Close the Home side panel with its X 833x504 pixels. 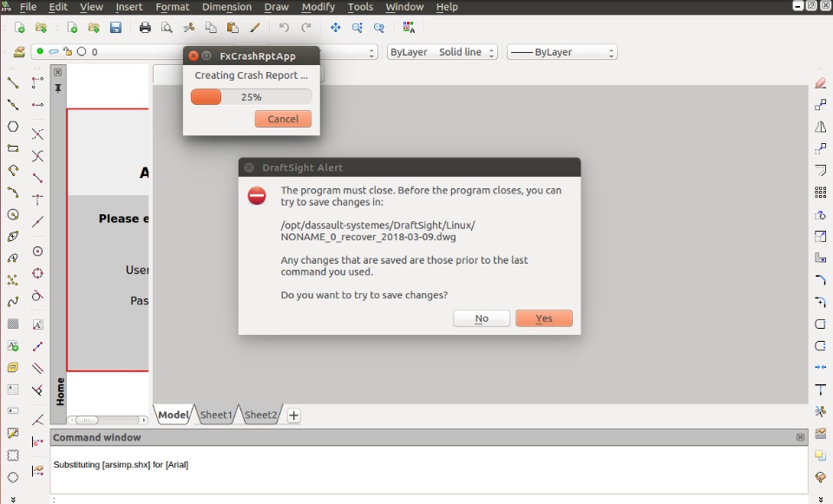coord(58,72)
